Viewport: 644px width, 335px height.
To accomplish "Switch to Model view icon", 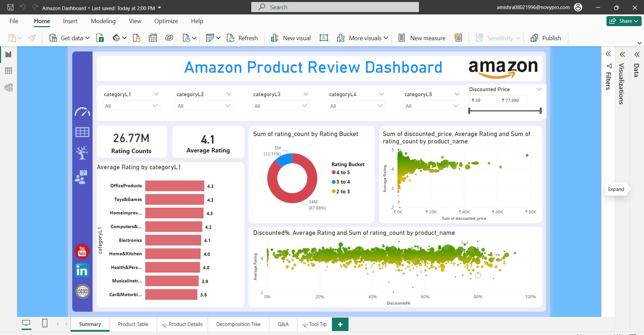I will click(9, 88).
